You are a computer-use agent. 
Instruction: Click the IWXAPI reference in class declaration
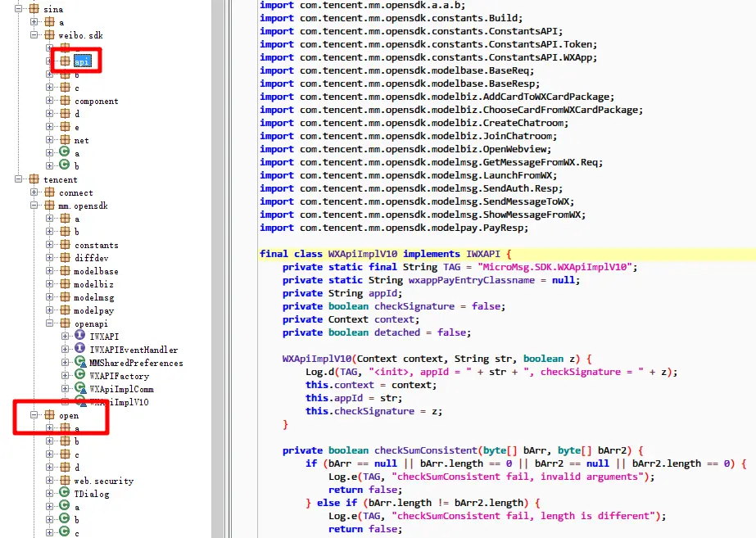483,254
